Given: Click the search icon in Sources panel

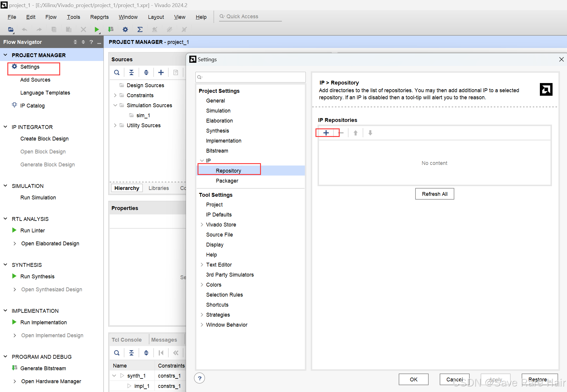Looking at the screenshot, I should (117, 72).
